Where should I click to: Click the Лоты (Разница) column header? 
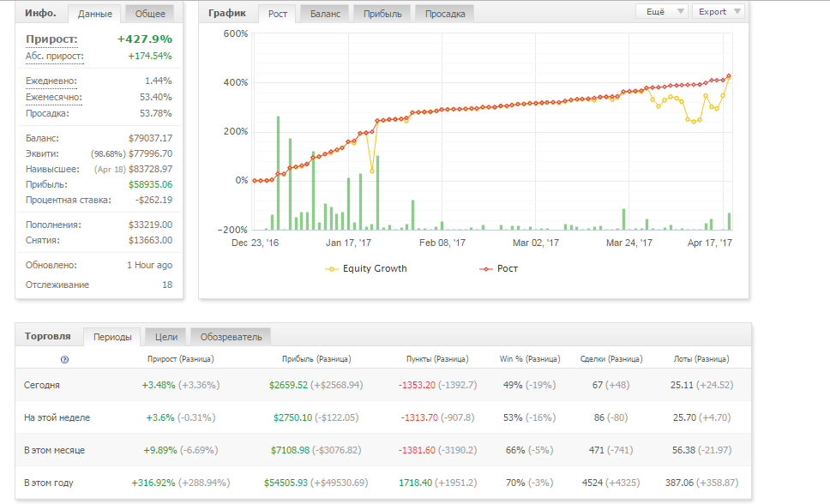pos(701,359)
